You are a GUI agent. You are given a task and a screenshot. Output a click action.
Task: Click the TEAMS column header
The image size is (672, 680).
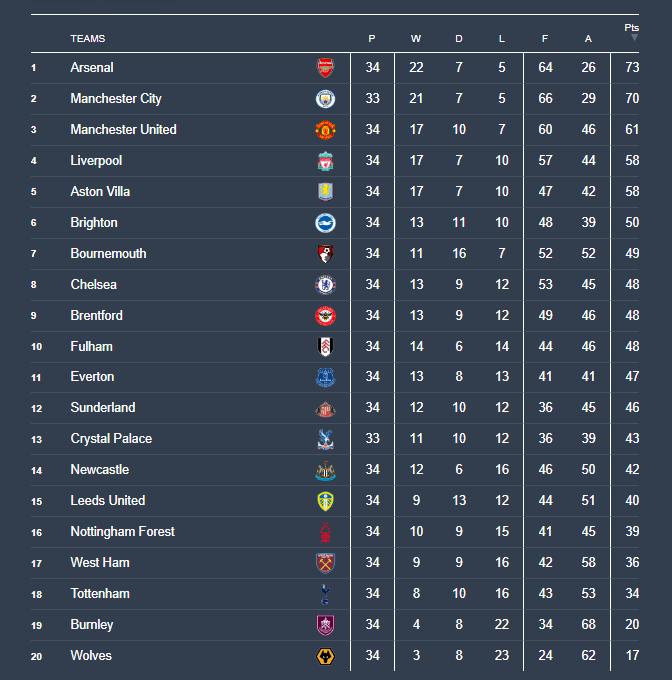coord(88,39)
